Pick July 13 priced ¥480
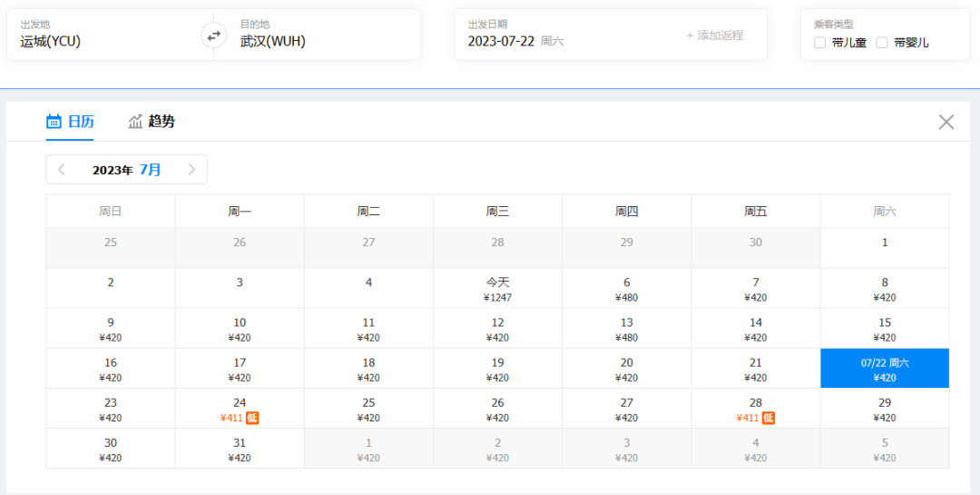This screenshot has width=980, height=495. (x=626, y=329)
